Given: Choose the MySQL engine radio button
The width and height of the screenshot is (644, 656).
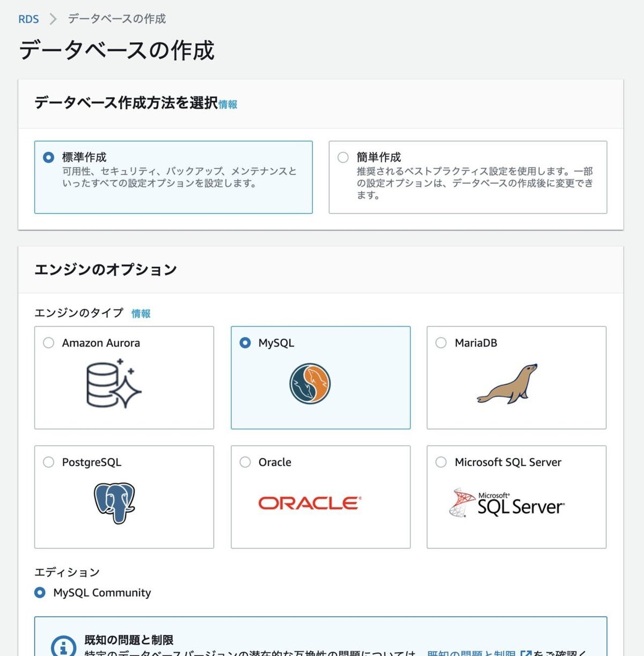Looking at the screenshot, I should pyautogui.click(x=245, y=343).
